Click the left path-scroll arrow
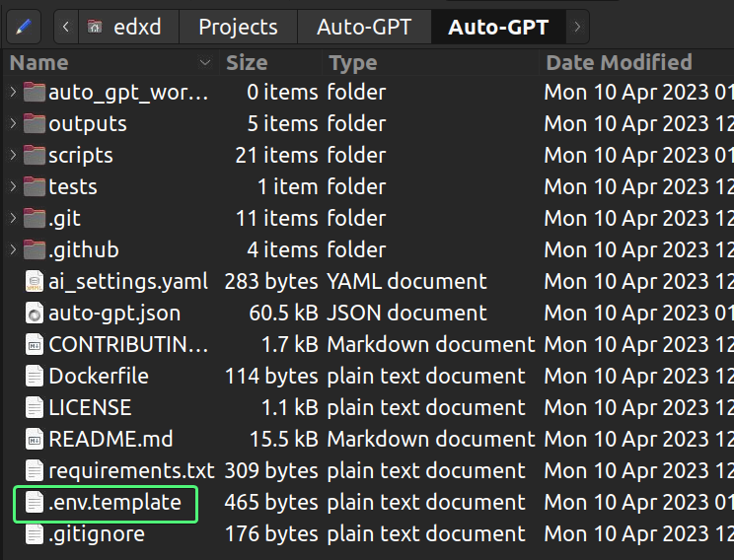 (66, 27)
